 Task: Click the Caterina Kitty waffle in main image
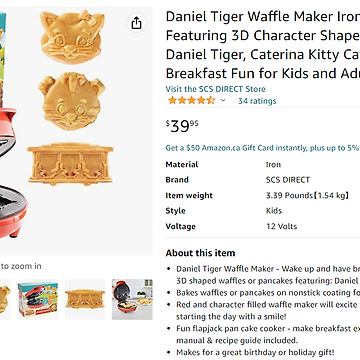pyautogui.click(x=72, y=37)
